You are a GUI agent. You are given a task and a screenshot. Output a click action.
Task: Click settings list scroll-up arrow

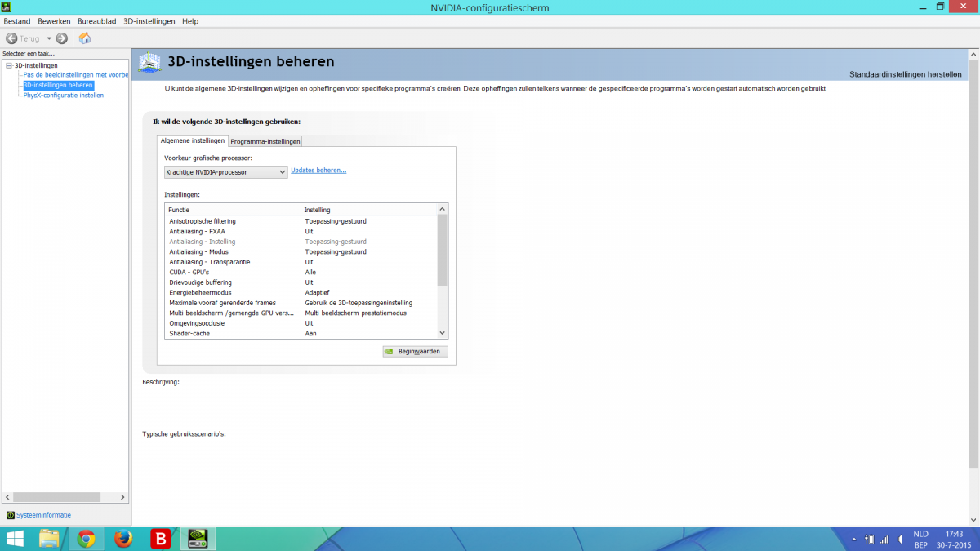pos(443,210)
